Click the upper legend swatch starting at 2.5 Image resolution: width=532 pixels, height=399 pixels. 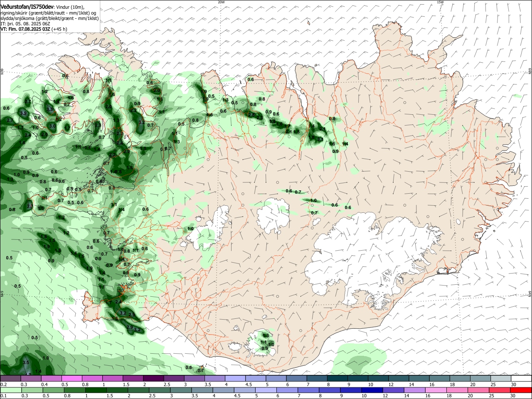(x=174, y=379)
